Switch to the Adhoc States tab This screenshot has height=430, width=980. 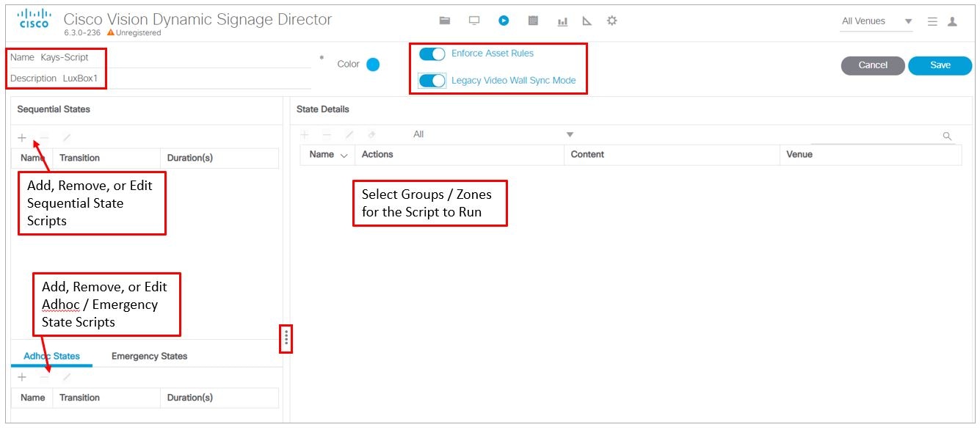(x=51, y=356)
